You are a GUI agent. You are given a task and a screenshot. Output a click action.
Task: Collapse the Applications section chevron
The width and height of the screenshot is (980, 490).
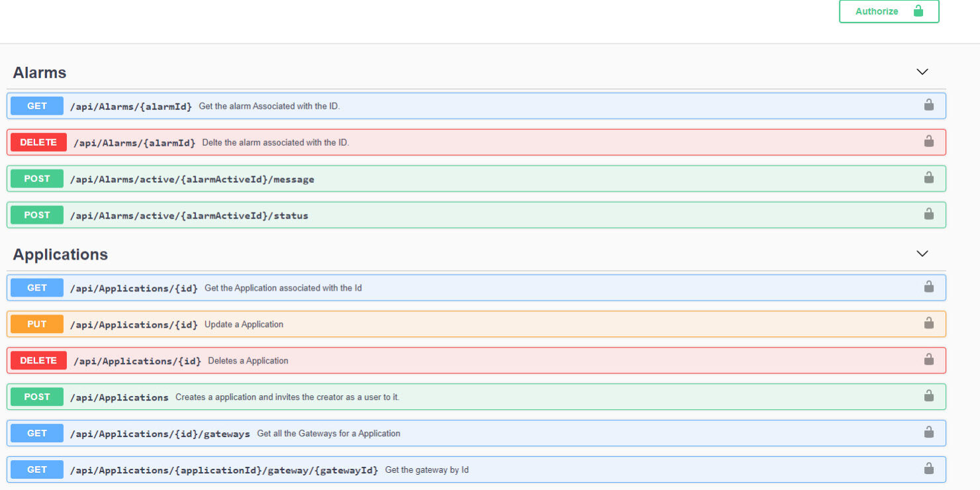click(x=922, y=254)
